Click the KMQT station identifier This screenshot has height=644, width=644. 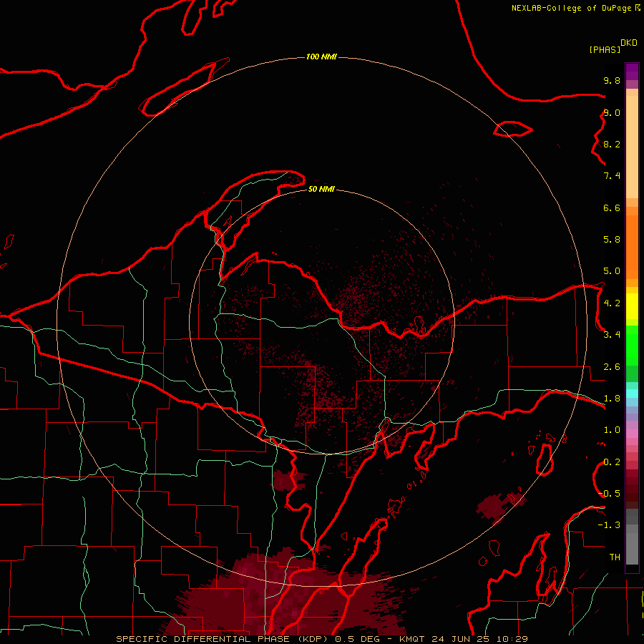click(x=412, y=639)
